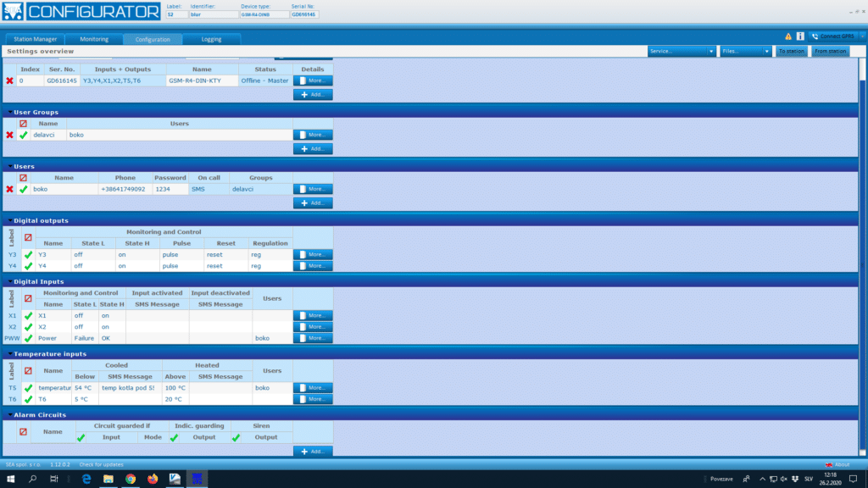Launch Google Chrome from the taskbar
This screenshot has width=868, height=488.
(131, 480)
